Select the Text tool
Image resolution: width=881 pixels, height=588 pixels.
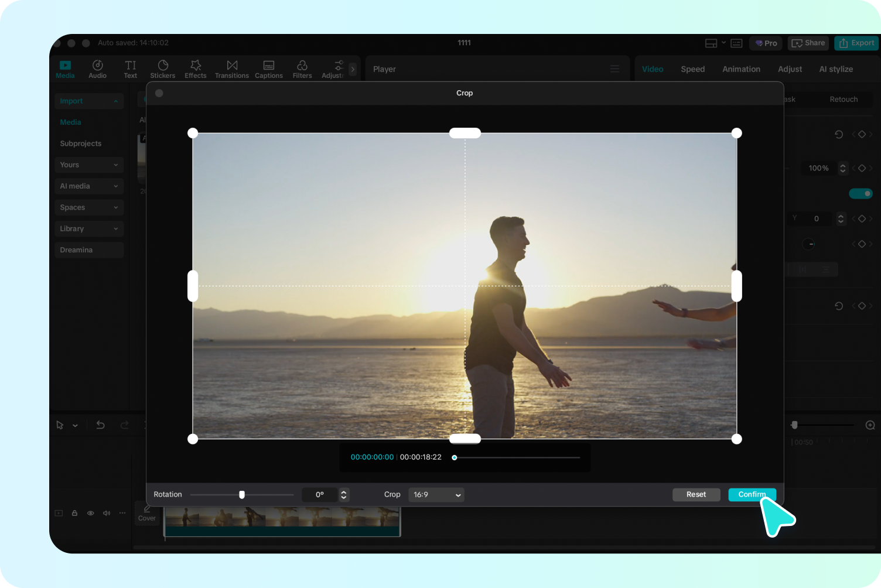pyautogui.click(x=130, y=69)
